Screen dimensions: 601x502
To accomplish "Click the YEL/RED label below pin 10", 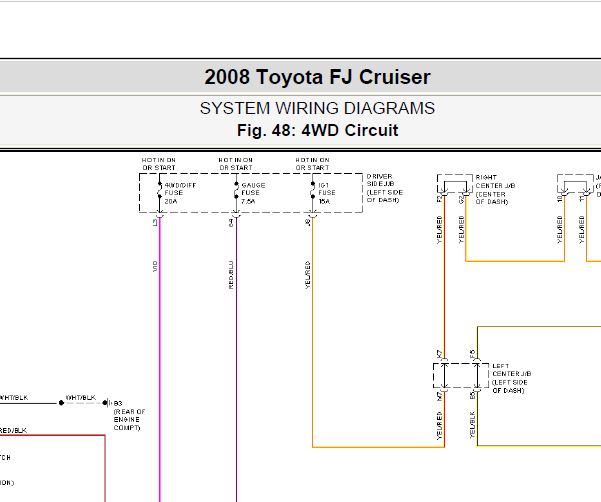I will pyautogui.click(x=560, y=230).
